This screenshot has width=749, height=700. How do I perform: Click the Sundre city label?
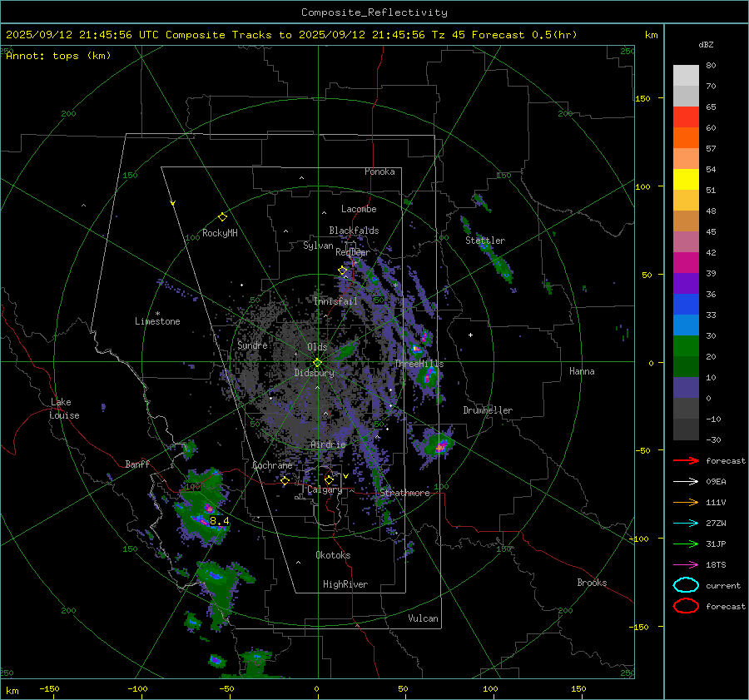252,345
